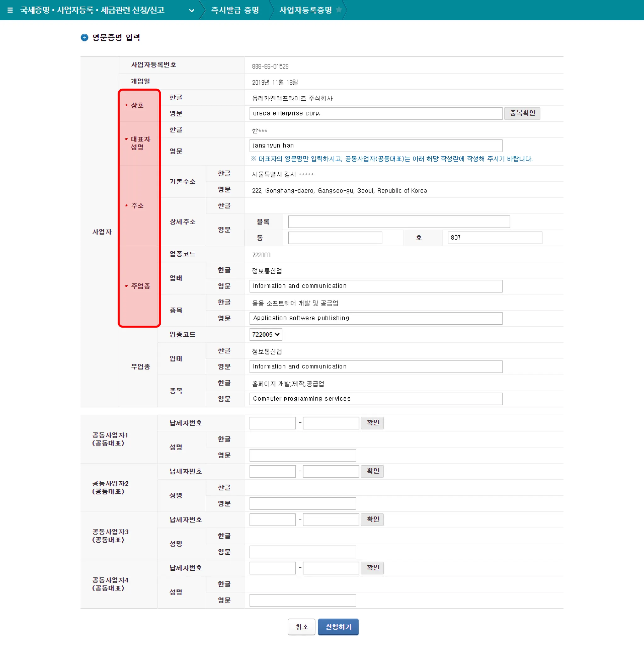Viewport: 644px width, 666px height.
Task: Open the hamburger menu icon
Action: point(10,10)
